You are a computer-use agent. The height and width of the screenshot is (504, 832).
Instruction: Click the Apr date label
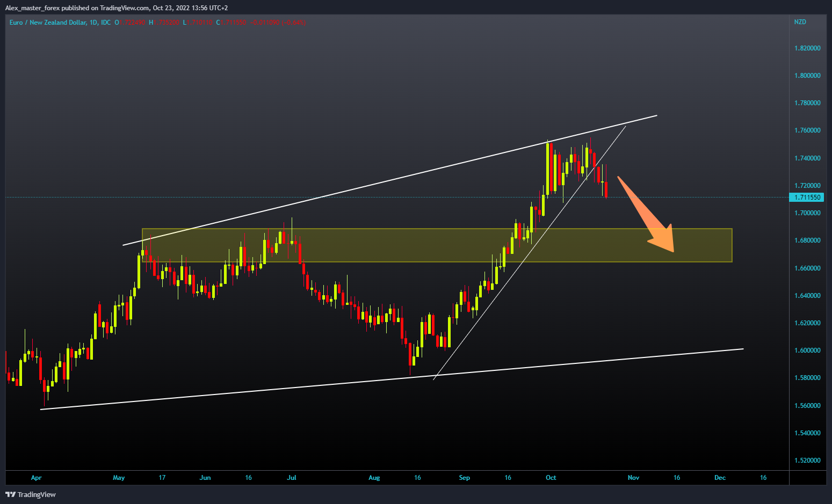pos(36,478)
